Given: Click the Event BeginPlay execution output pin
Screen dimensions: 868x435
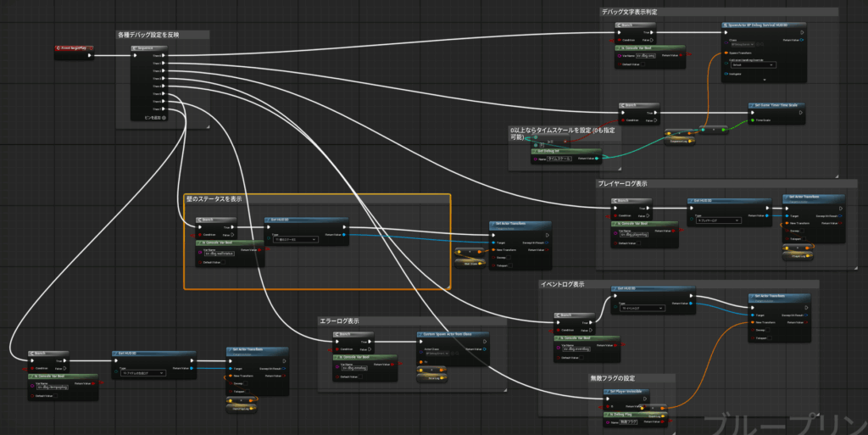Looking at the screenshot, I should click(90, 55).
